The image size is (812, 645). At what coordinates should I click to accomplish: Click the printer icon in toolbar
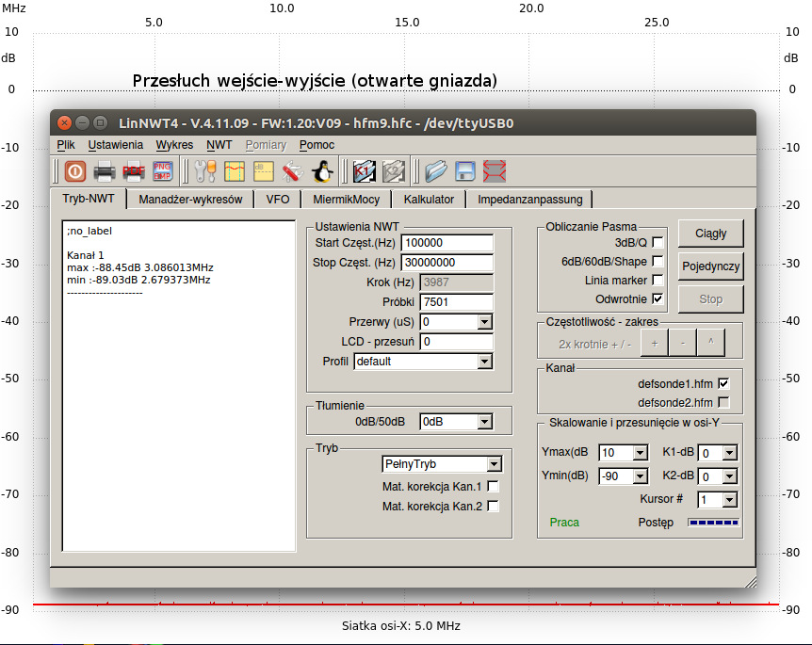[x=105, y=171]
